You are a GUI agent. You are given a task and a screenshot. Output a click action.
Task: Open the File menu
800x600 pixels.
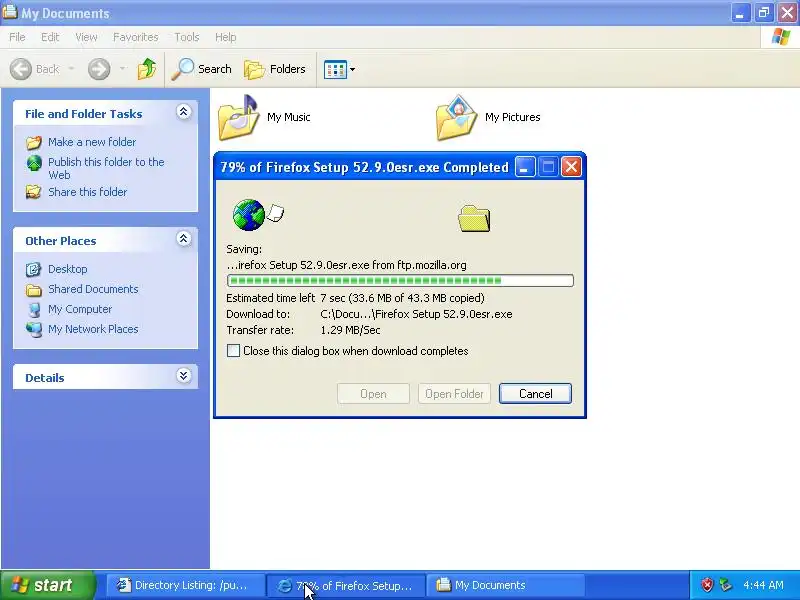click(17, 37)
